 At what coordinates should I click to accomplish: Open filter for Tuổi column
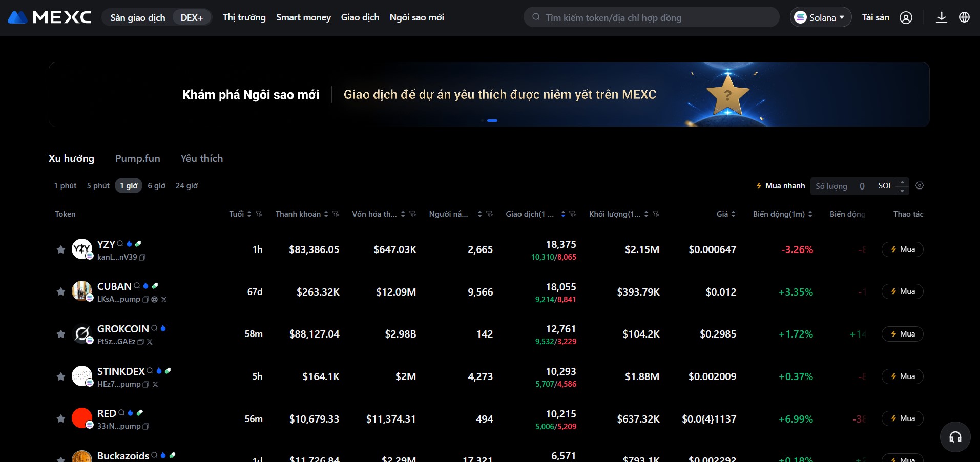259,214
